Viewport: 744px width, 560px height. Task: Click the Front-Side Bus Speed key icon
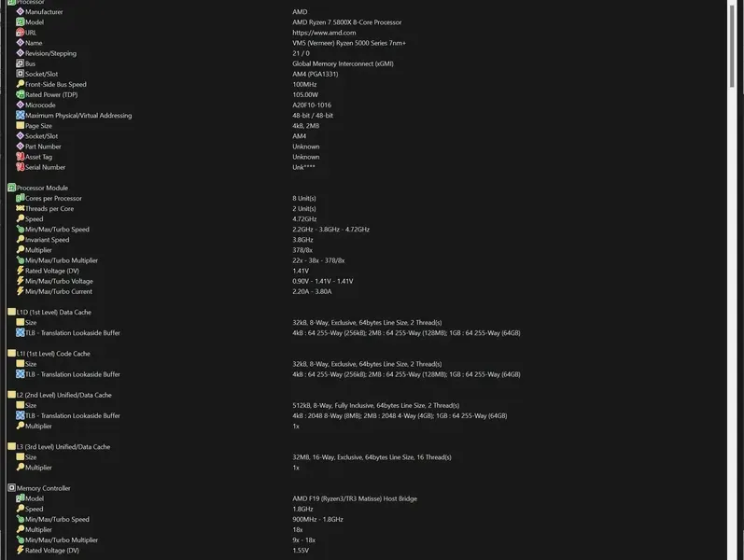pyautogui.click(x=21, y=85)
